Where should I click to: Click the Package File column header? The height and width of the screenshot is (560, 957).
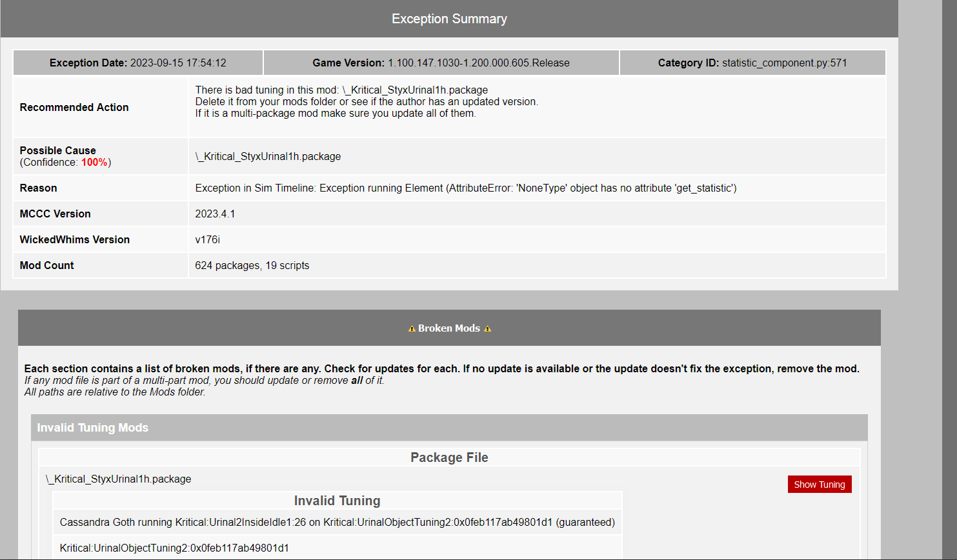(x=449, y=457)
